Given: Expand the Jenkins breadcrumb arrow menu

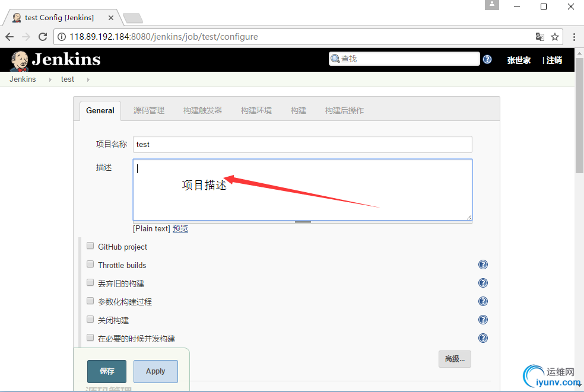Looking at the screenshot, I should coord(50,79).
